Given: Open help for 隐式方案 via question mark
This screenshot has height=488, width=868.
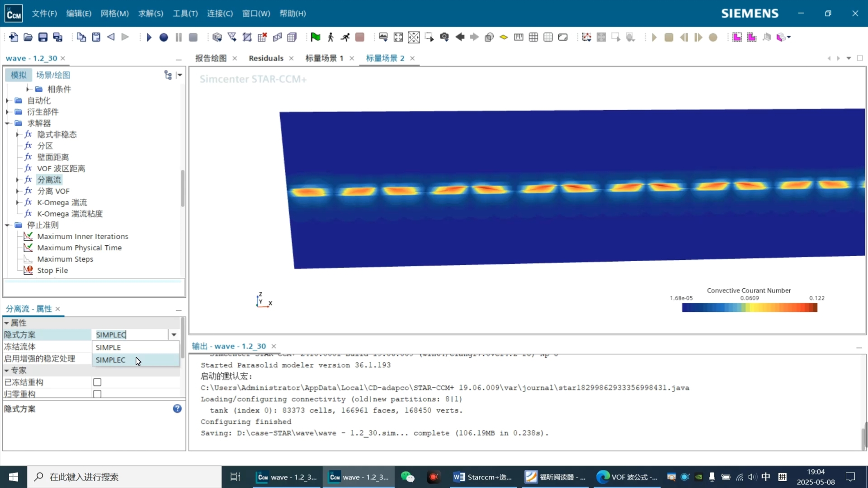Looking at the screenshot, I should pos(177,408).
